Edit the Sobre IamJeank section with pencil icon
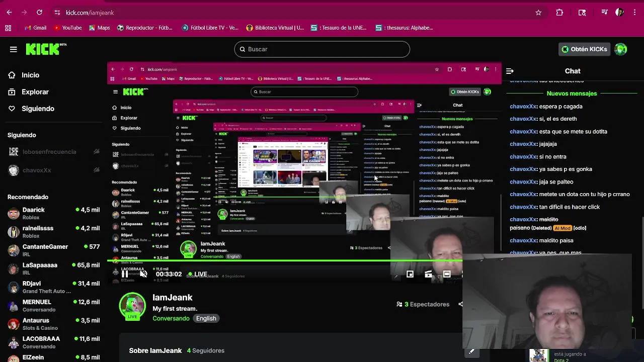The height and width of the screenshot is (362, 644). (471, 351)
